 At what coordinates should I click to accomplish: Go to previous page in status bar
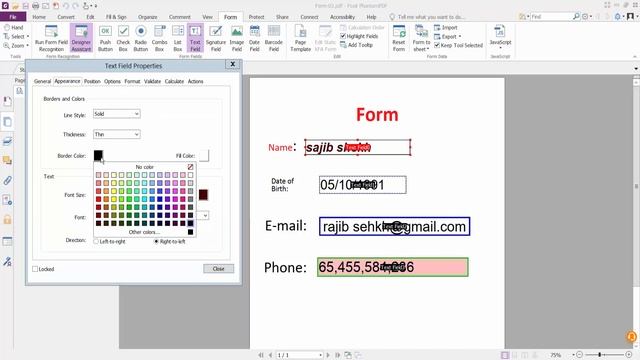pos(270,355)
